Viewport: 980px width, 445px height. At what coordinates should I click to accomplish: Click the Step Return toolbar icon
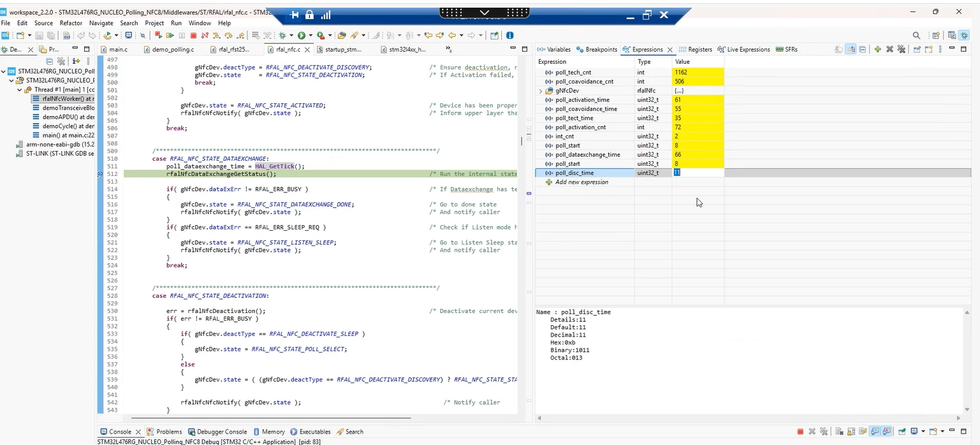pos(240,35)
